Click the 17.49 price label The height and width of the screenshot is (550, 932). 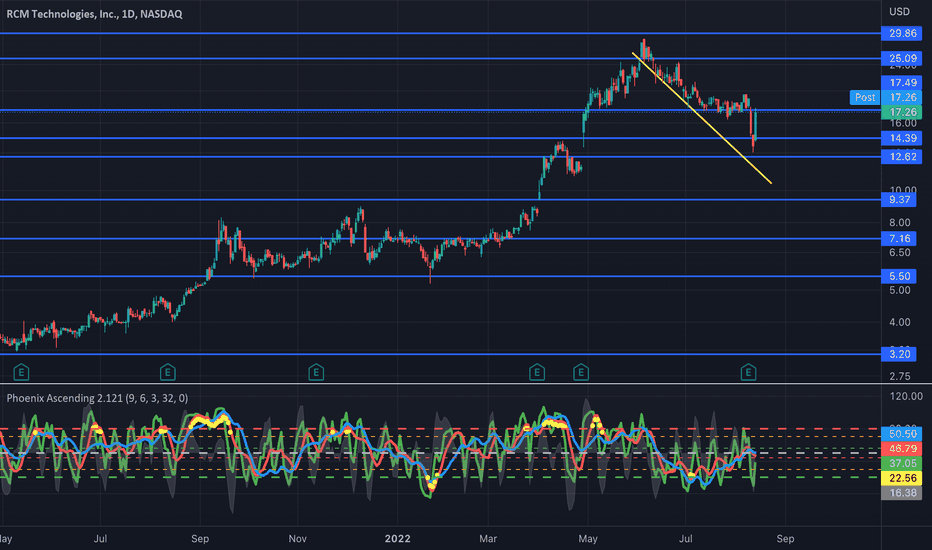coord(902,83)
